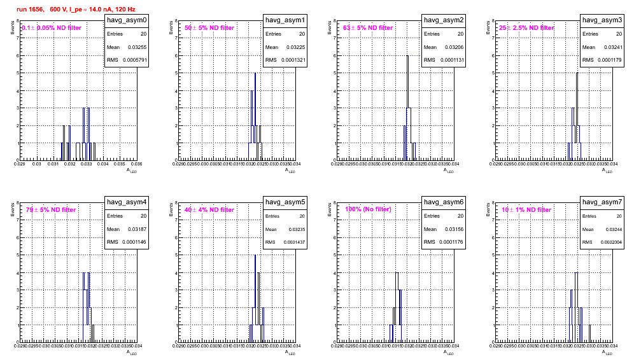Click the RMS value 0.0002004
This screenshot has height=364, width=634.
(x=611, y=242)
